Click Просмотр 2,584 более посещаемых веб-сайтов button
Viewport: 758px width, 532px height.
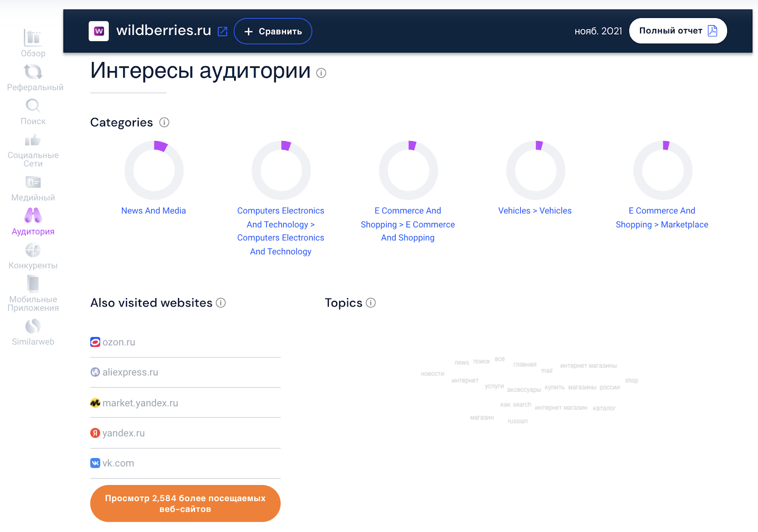[185, 504]
